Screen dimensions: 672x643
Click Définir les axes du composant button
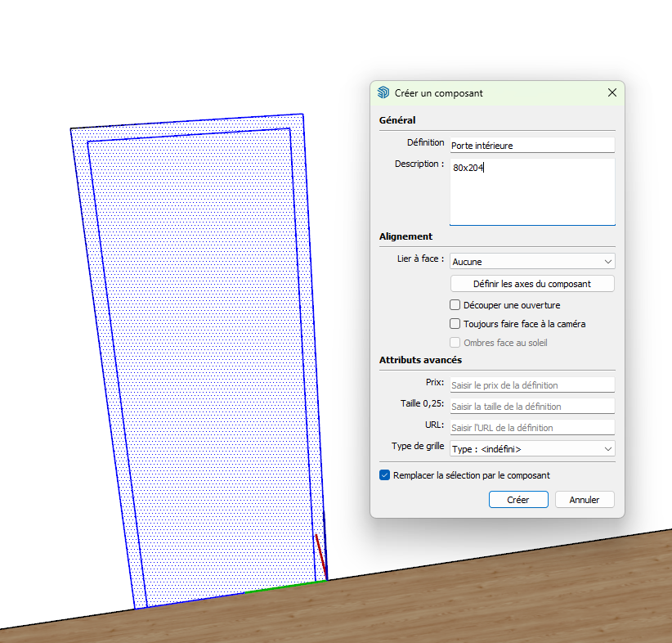(x=532, y=284)
